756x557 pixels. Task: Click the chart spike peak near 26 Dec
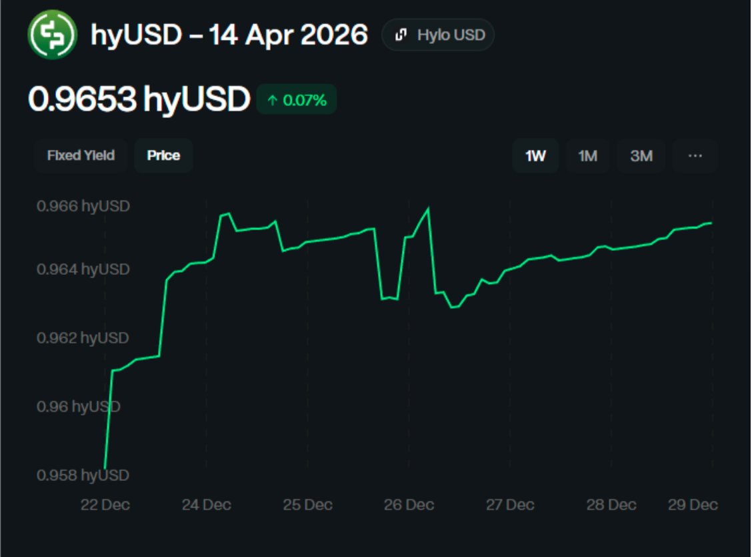(x=428, y=208)
